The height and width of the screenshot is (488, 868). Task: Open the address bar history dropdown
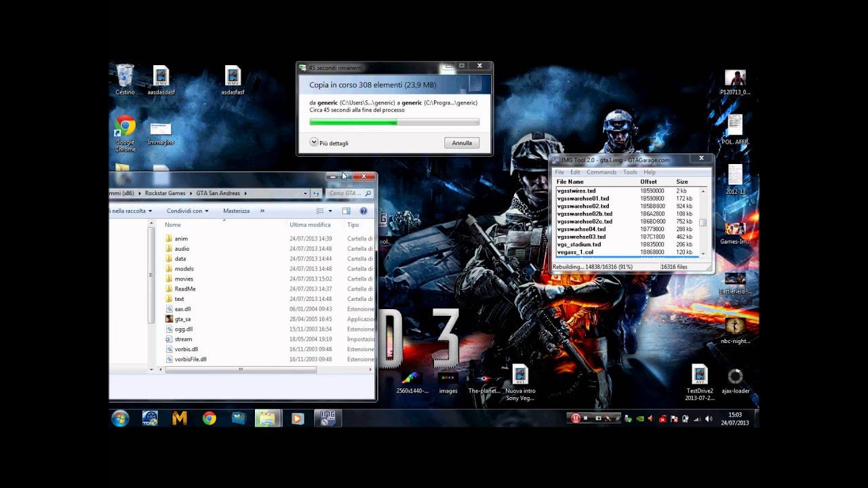[x=306, y=193]
